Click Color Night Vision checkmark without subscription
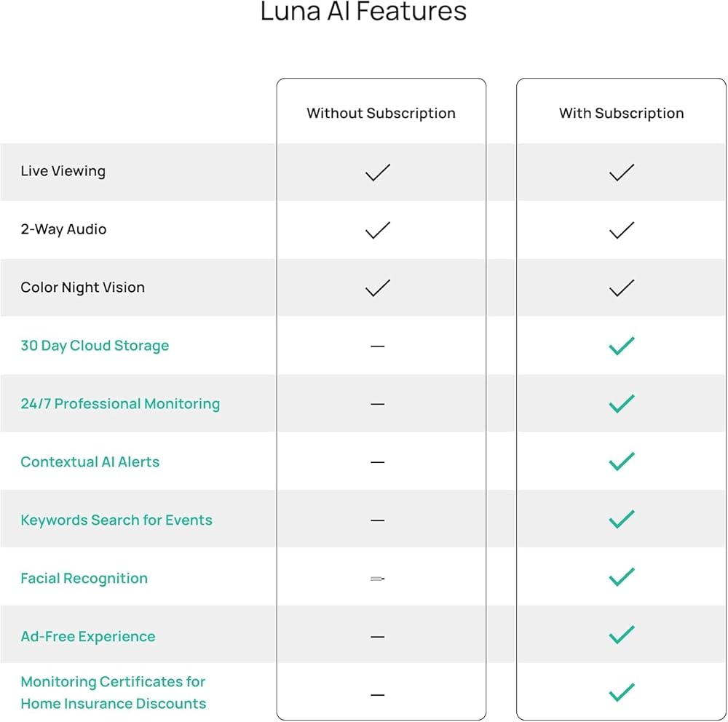This screenshot has width=728, height=722. [378, 288]
